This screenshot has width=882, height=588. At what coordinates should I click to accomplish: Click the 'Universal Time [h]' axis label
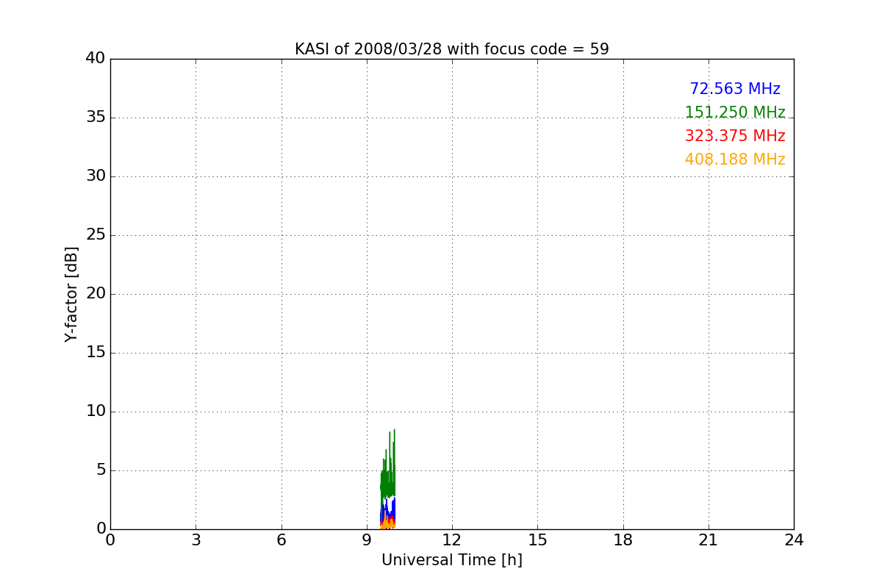coord(452,560)
